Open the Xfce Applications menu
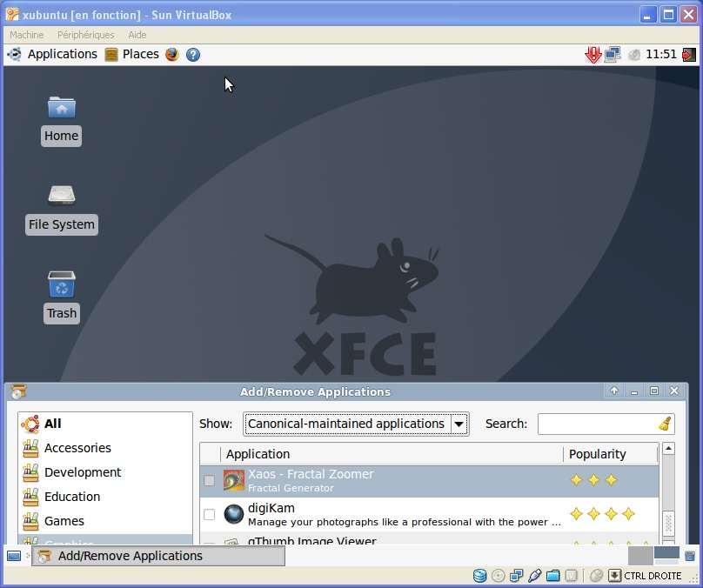 [x=52, y=54]
